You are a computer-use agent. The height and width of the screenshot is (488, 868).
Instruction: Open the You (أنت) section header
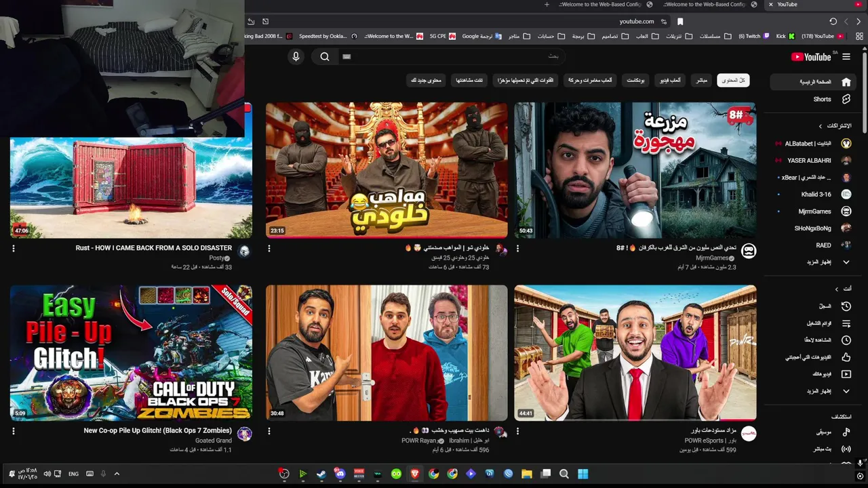coord(844,289)
